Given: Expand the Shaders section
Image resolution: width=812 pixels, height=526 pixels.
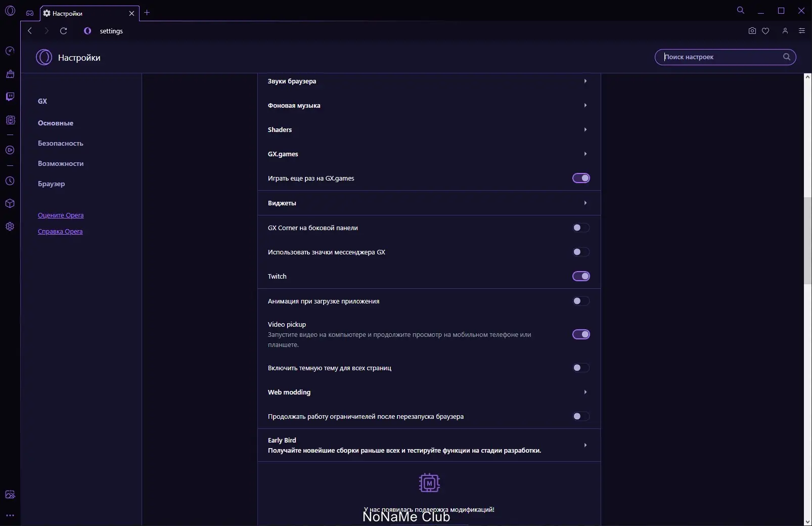Looking at the screenshot, I should tap(428, 129).
